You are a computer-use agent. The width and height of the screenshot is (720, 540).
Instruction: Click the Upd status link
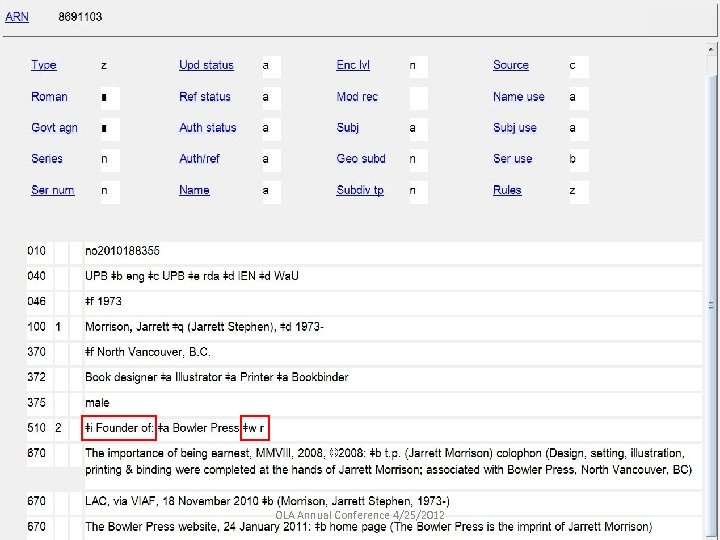206,65
